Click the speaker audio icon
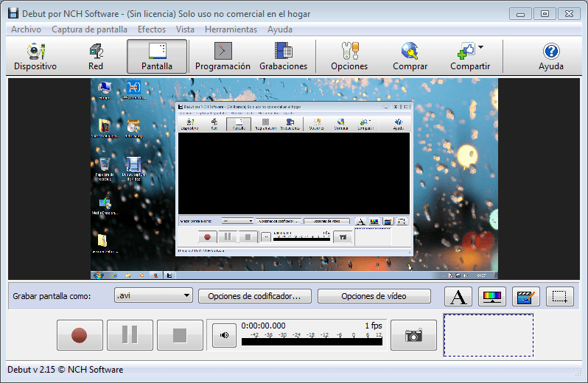This screenshot has height=383, width=588. coord(224,335)
